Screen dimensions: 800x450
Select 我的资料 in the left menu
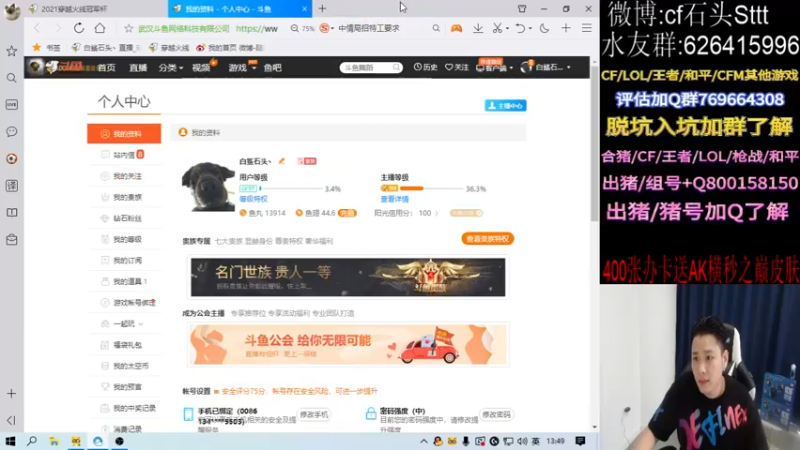(x=124, y=134)
